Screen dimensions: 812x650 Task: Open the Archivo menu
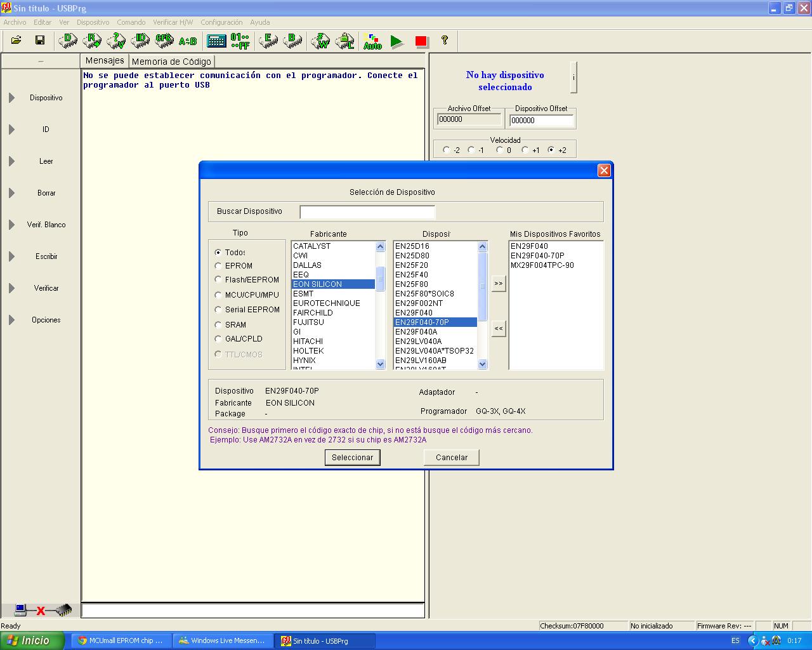(x=15, y=22)
